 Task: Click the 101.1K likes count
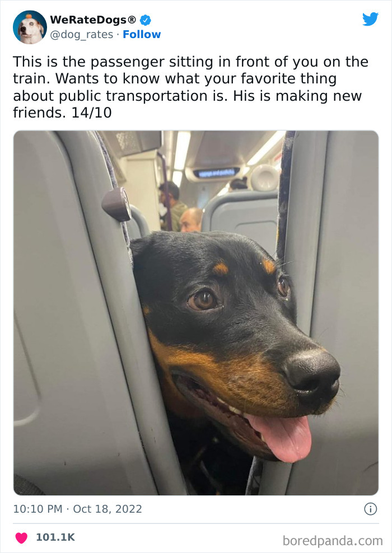[55, 537]
